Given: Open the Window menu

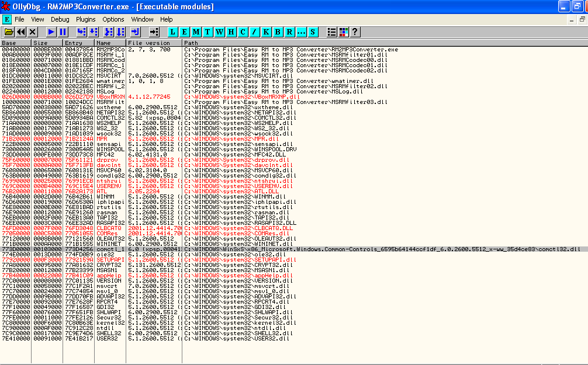Looking at the screenshot, I should tap(142, 19).
